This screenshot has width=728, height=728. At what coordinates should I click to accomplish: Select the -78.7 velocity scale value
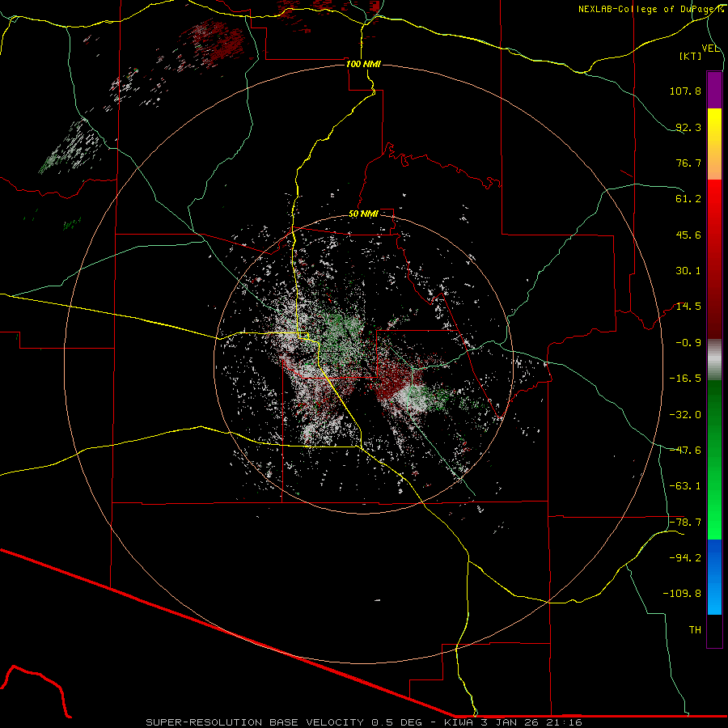685,523
